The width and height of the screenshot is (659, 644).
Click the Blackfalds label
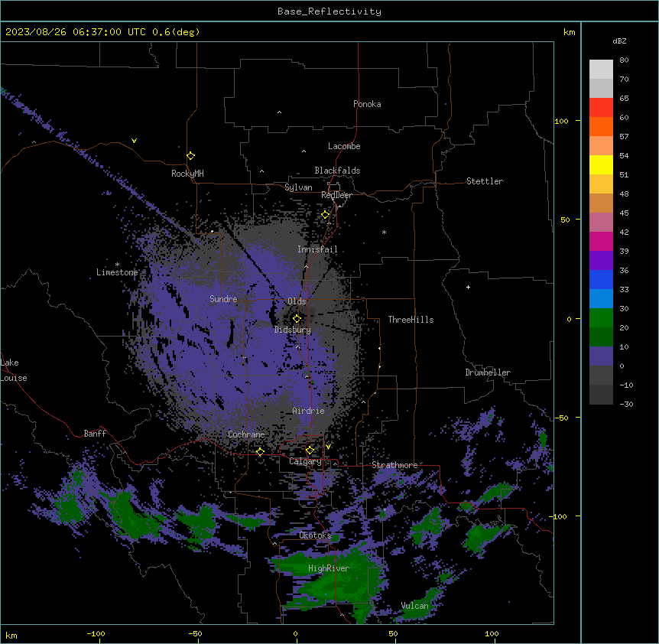337,171
